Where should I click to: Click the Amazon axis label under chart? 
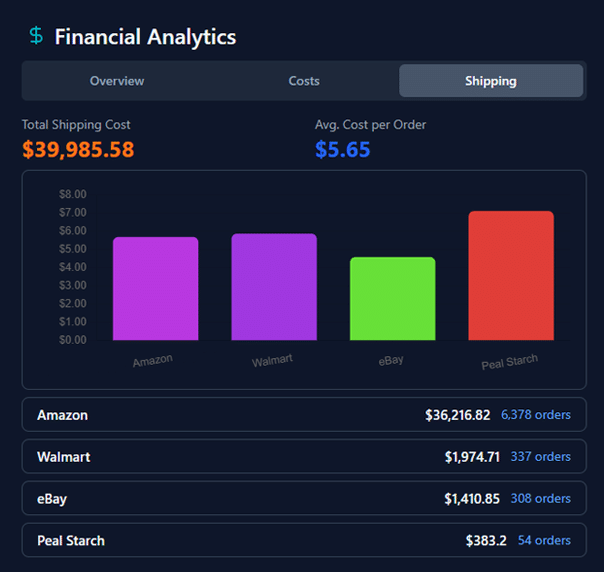coord(153,361)
